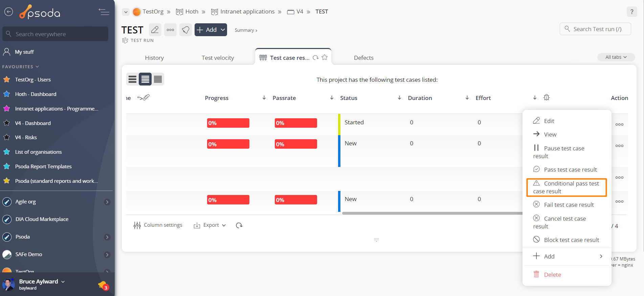644x296 pixels.
Task: Select the compact row density view
Action: [158, 79]
